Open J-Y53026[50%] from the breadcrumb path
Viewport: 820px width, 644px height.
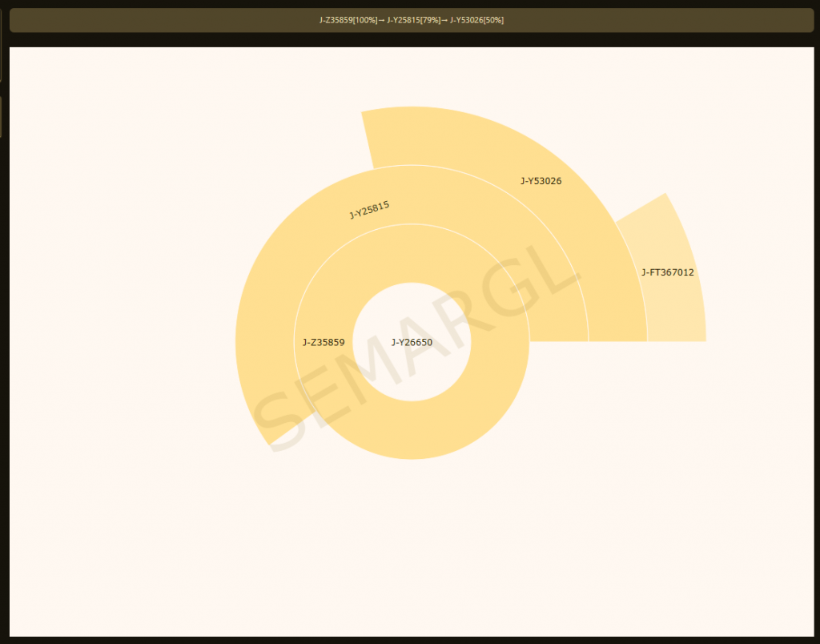477,20
